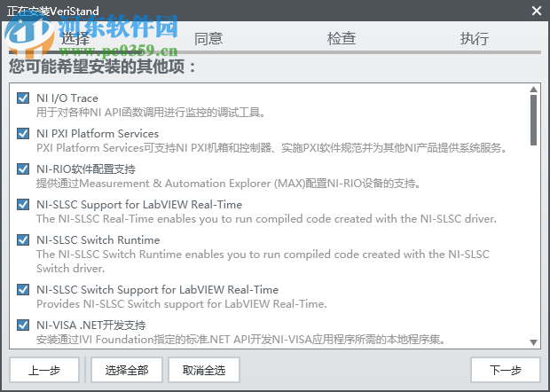Click the vertical scrollbar thumb
Viewport: 550px width, 392px height.
tap(533, 121)
